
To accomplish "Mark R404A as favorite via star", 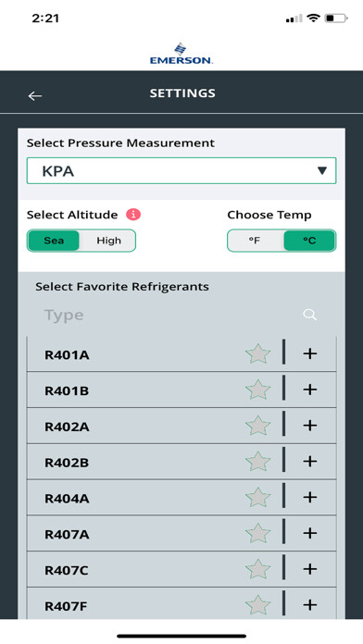I will point(257,498).
